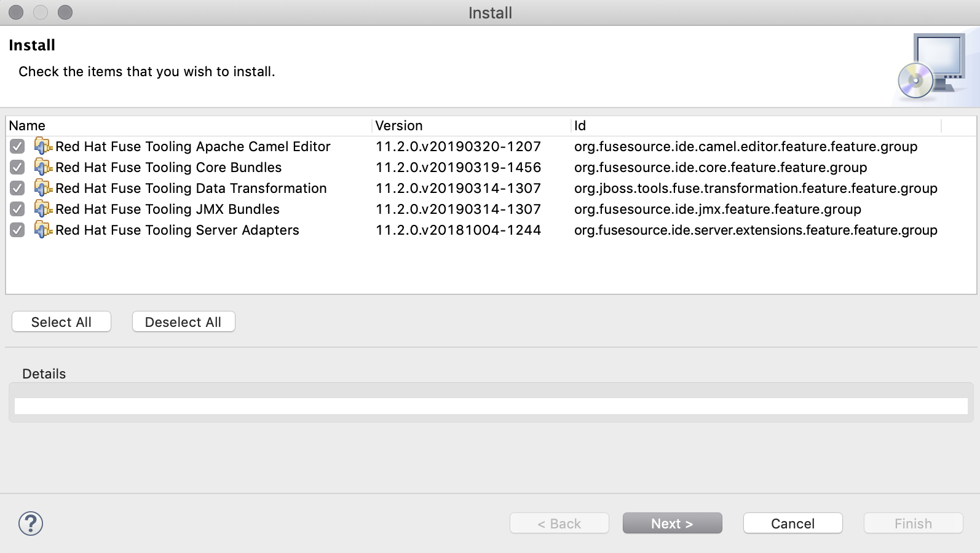Click the Data Transformation feature icon

43,188
